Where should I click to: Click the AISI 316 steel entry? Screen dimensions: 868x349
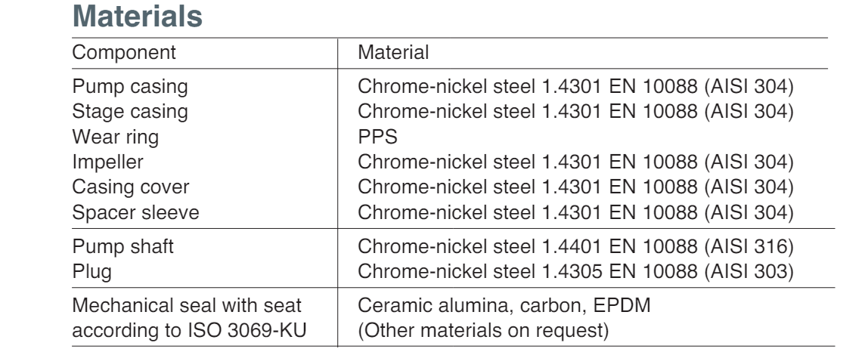[x=575, y=247]
